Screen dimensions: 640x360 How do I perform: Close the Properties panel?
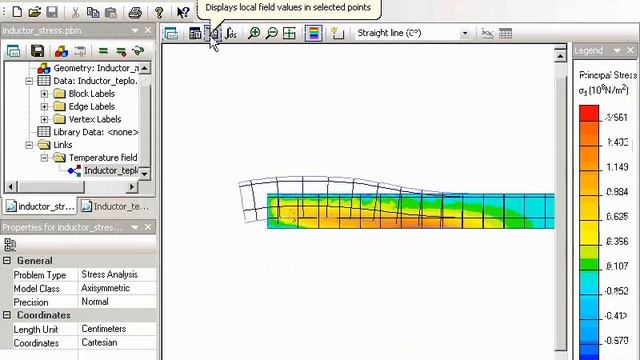(x=148, y=227)
